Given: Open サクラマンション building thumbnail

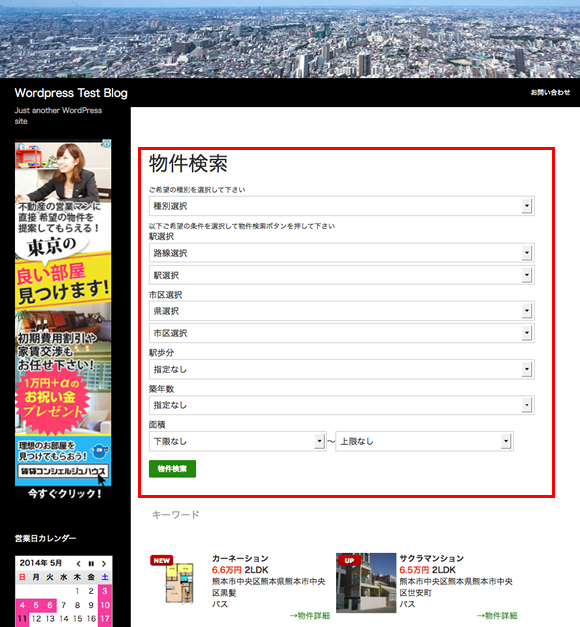Looking at the screenshot, I should (x=366, y=583).
